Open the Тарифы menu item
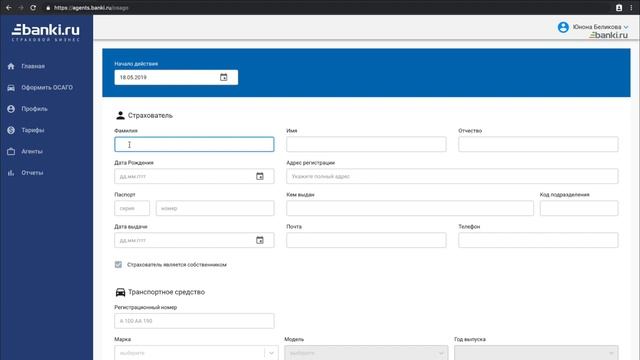640x360 pixels. click(x=33, y=130)
